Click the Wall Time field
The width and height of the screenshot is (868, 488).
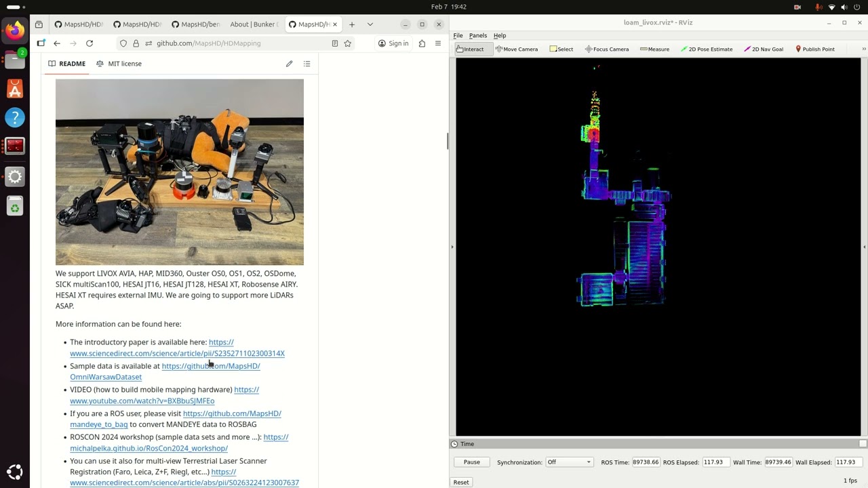(x=778, y=462)
